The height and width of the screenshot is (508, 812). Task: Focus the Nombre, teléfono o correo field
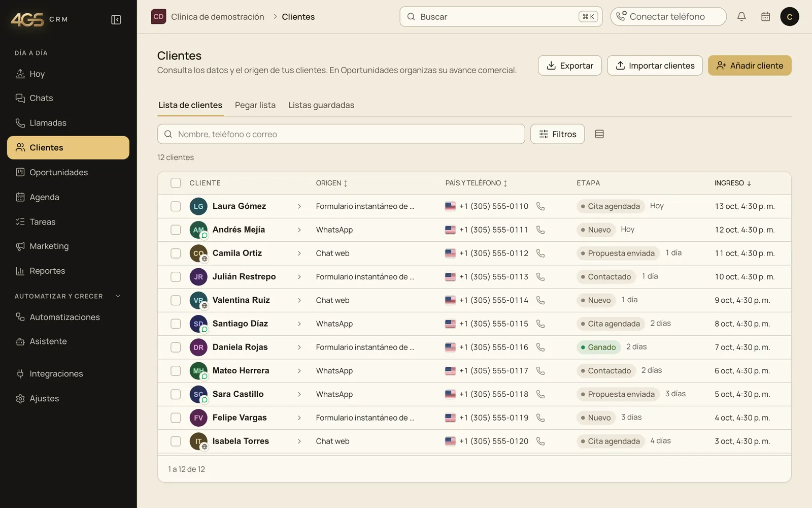[x=341, y=134]
